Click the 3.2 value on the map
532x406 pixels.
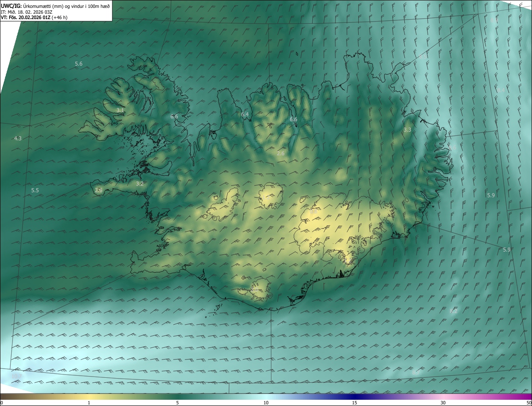coord(140,183)
